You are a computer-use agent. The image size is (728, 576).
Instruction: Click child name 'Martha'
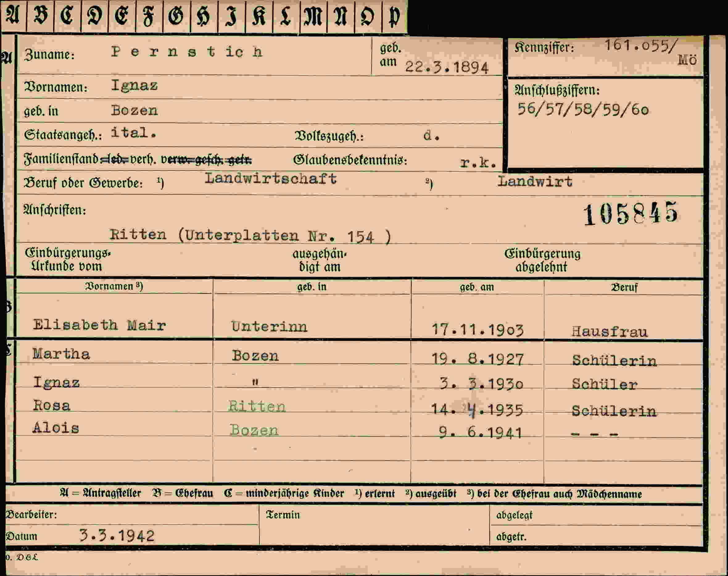point(61,354)
